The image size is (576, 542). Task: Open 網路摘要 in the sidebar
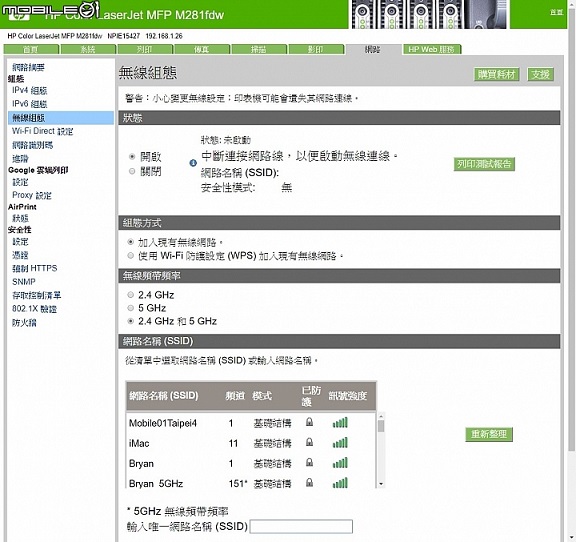point(28,67)
